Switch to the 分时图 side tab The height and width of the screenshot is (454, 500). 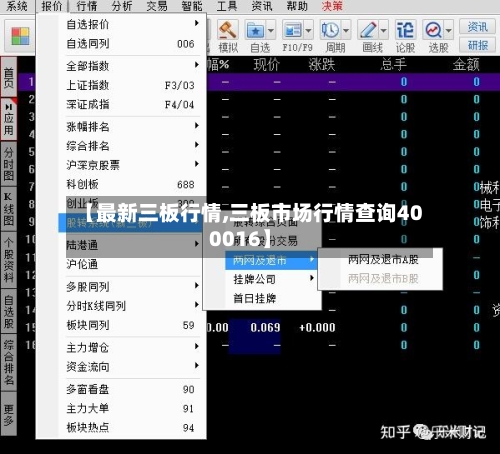pyautogui.click(x=9, y=164)
